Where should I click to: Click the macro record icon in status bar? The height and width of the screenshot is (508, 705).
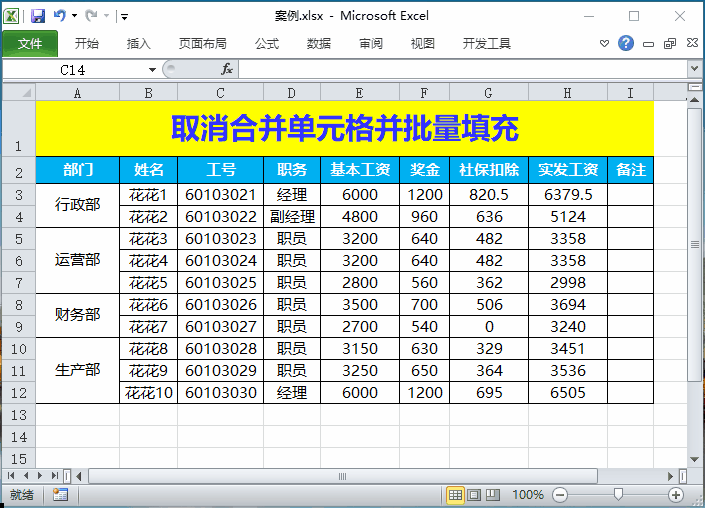click(x=60, y=494)
